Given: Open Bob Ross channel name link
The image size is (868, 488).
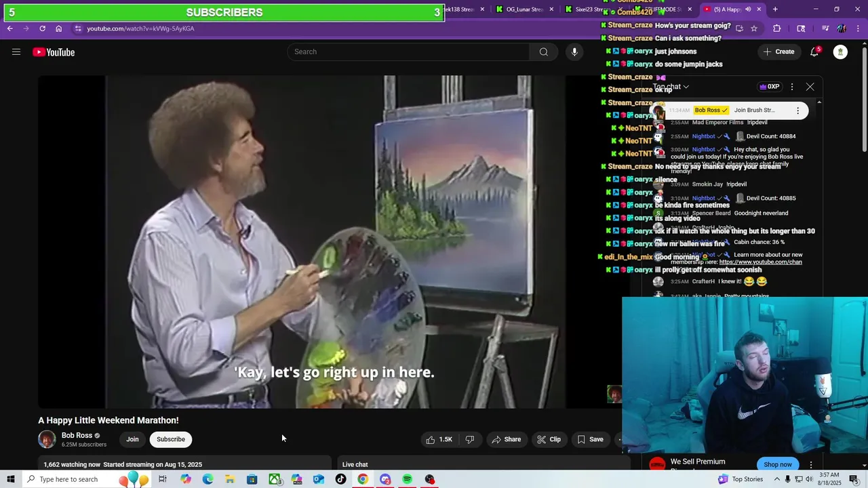Looking at the screenshot, I should (x=77, y=435).
